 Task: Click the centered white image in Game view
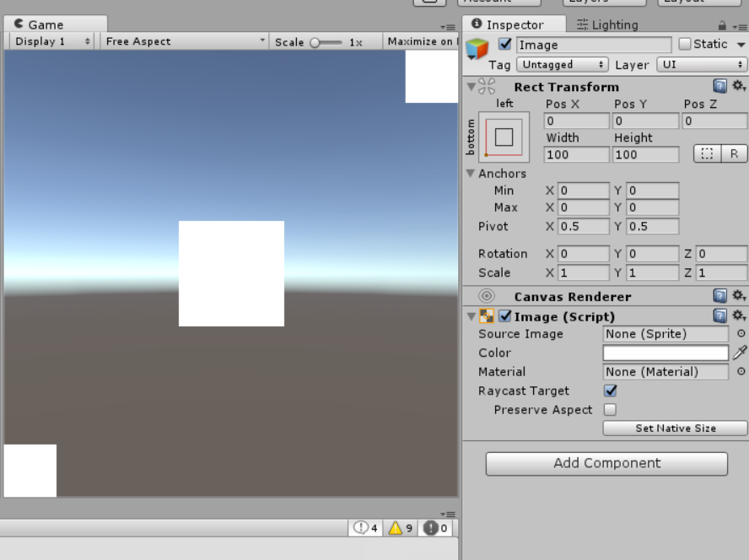click(231, 273)
